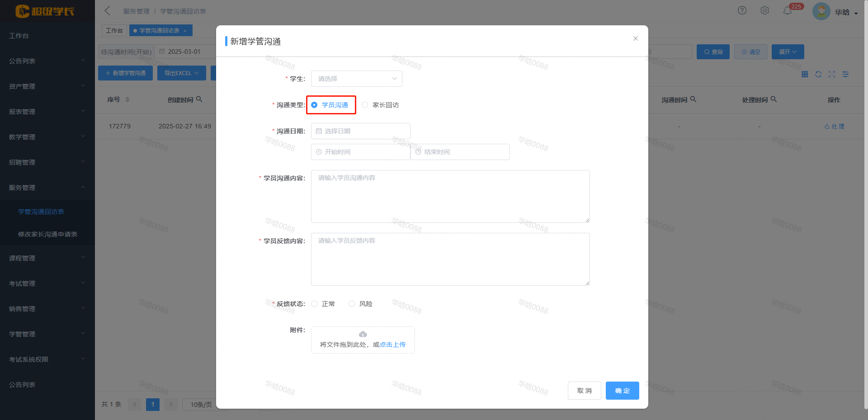Open 修改家长沟通申请表 menu item
Viewport: 868px width, 420px height.
click(x=47, y=234)
